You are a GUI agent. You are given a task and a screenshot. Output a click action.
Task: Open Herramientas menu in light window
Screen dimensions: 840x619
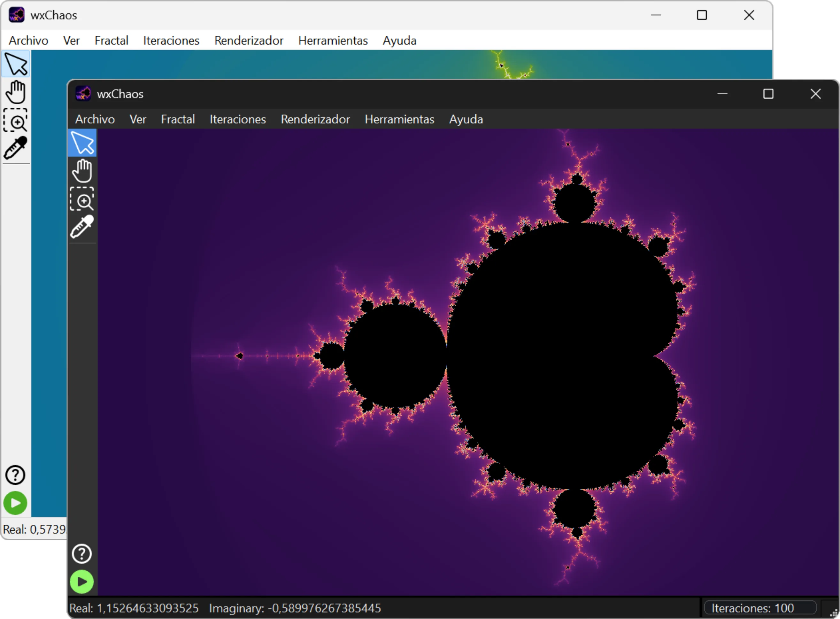(x=333, y=41)
